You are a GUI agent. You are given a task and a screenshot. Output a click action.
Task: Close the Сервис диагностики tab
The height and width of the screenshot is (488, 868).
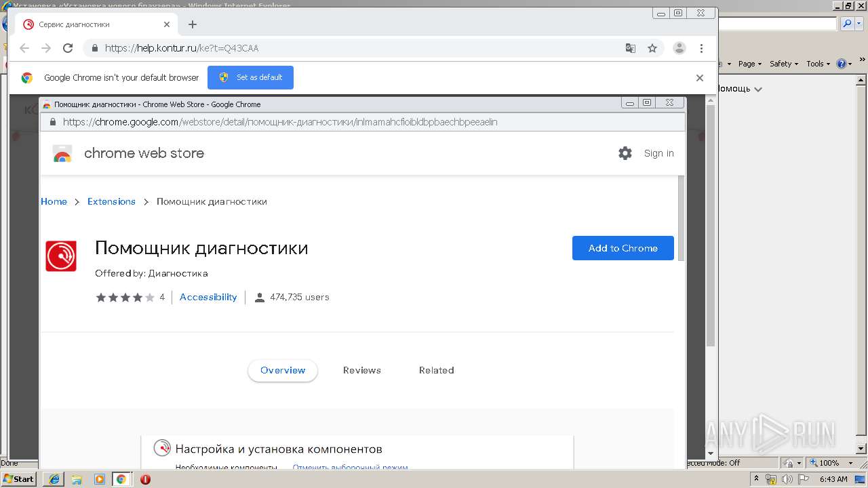pyautogui.click(x=167, y=24)
